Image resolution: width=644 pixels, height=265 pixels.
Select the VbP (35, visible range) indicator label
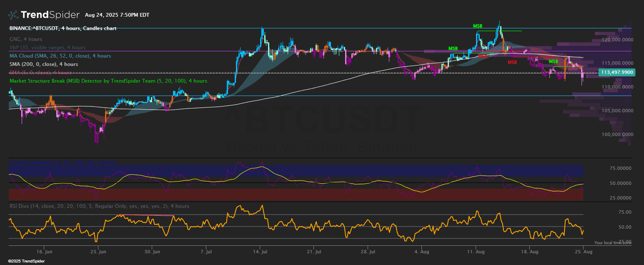click(x=48, y=48)
